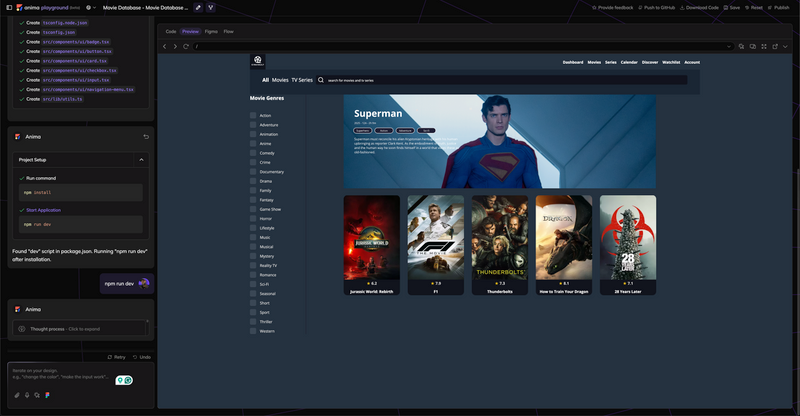Collapse the Project Setup section
Image resolution: width=800 pixels, height=416 pixels.
point(141,160)
